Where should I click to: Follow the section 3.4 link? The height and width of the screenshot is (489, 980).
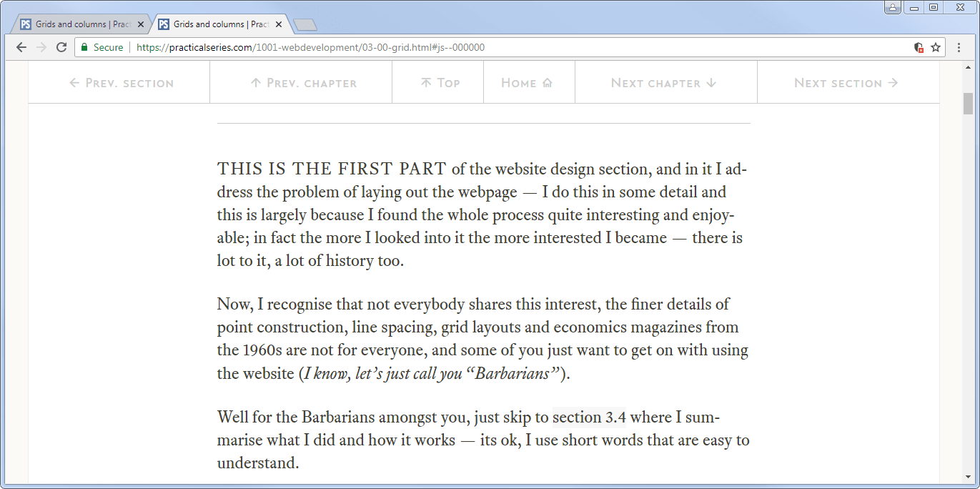coord(590,418)
